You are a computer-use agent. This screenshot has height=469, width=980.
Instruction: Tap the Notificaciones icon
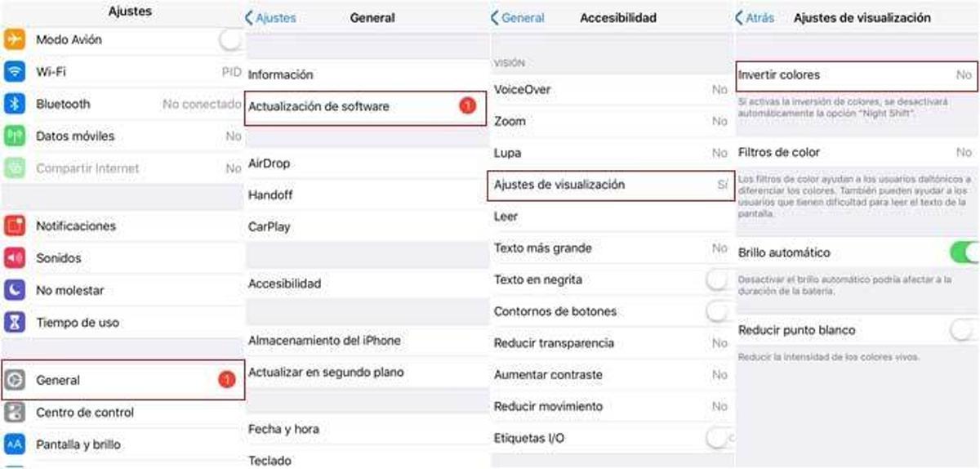[15, 226]
